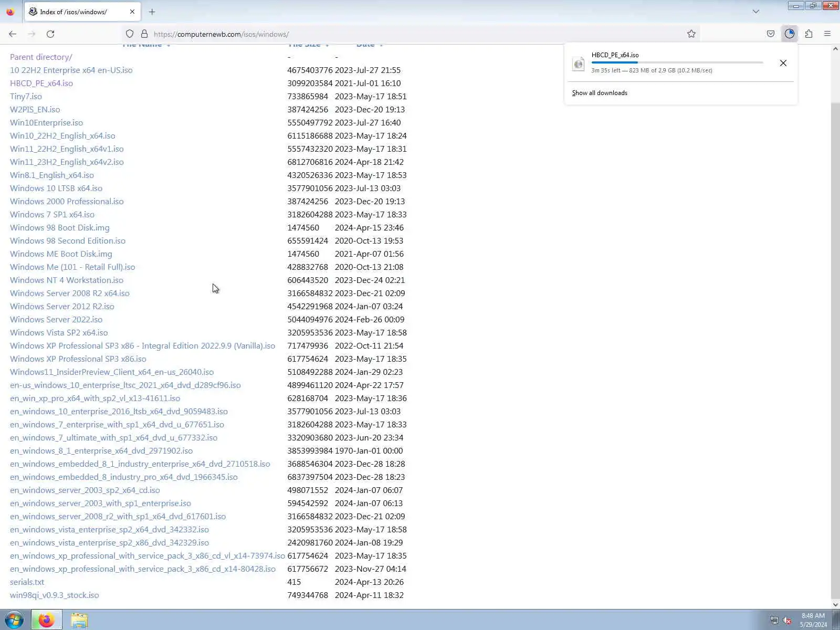This screenshot has width=840, height=630.
Task: Open a new browser tab
Action: (152, 12)
